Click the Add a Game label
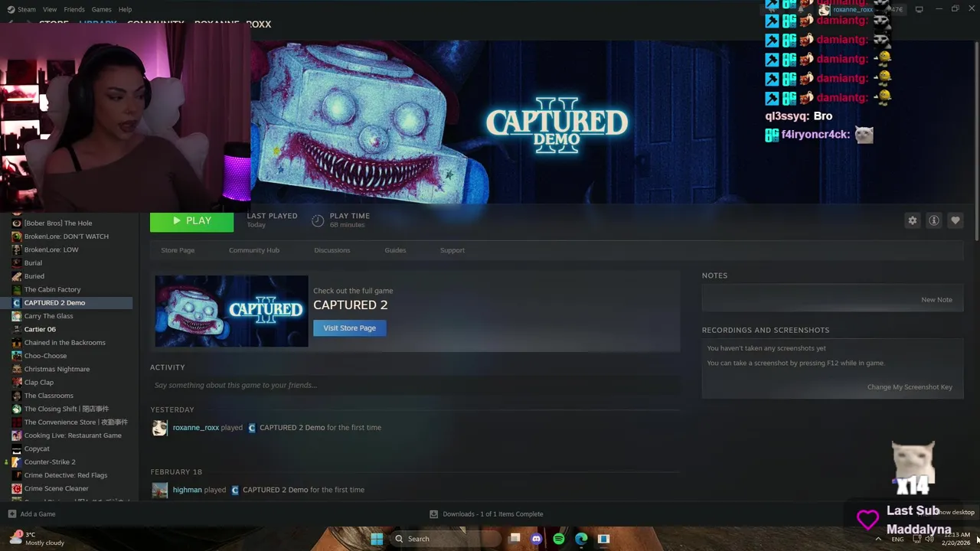Screen dimensions: 980x551 point(38,514)
